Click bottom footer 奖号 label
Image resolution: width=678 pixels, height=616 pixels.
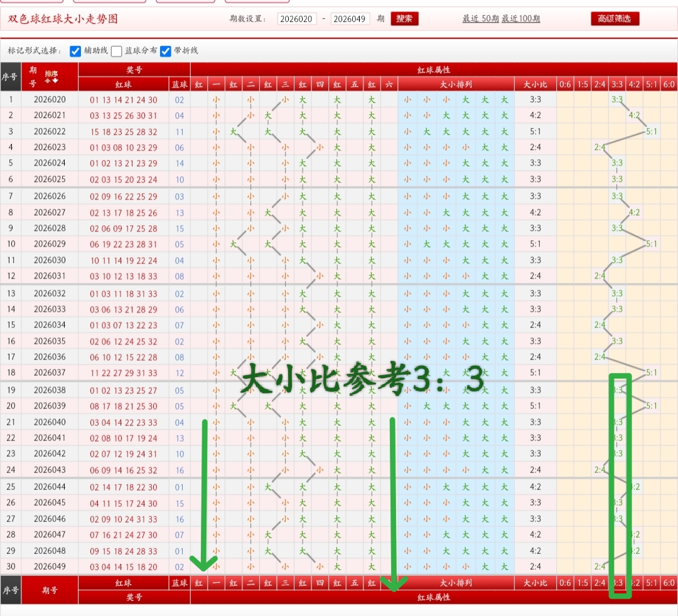click(x=134, y=597)
